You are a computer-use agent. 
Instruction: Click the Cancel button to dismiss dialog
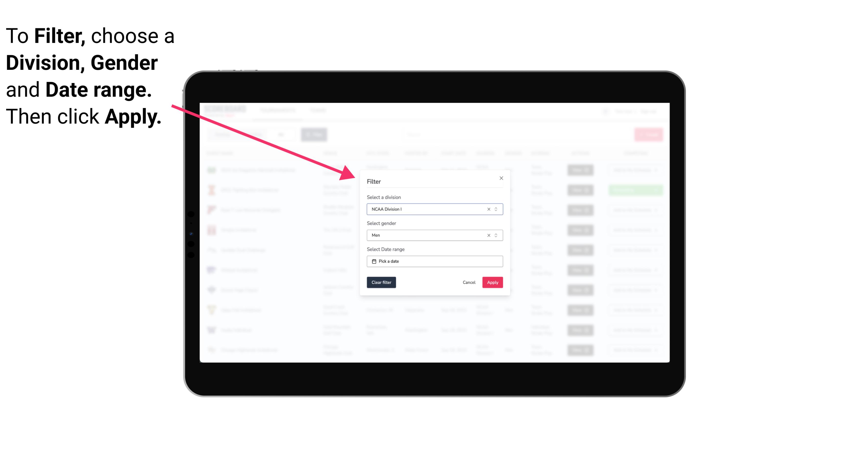tap(469, 283)
